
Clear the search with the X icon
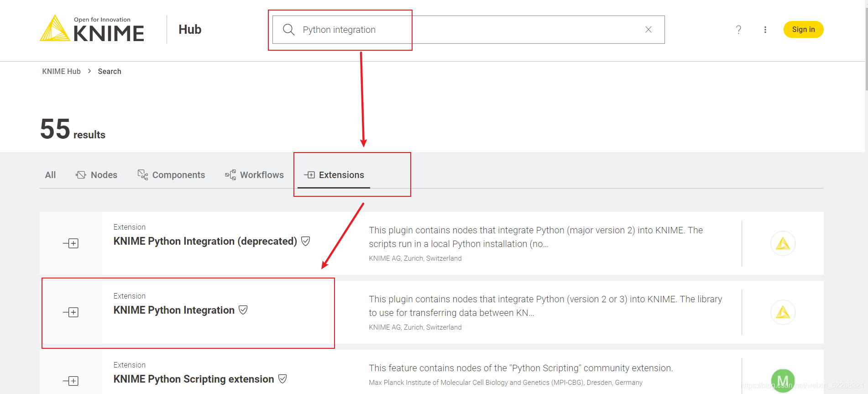[x=648, y=29]
